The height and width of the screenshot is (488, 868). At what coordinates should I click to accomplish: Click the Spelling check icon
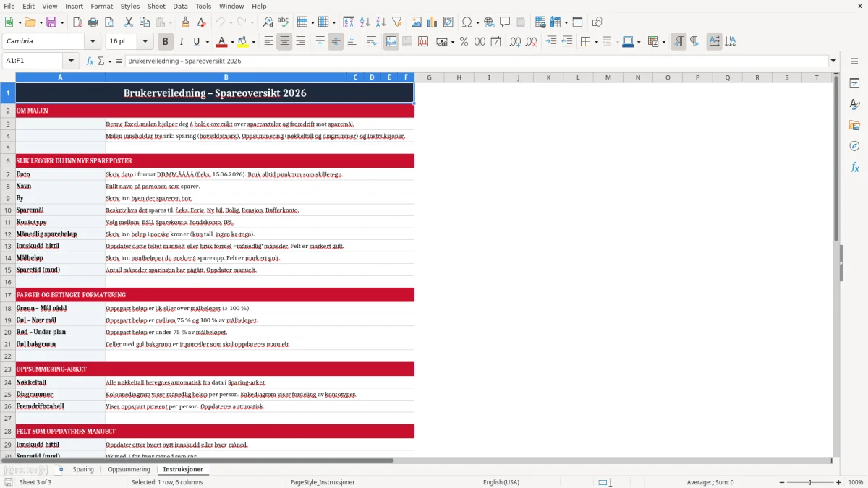coord(284,22)
